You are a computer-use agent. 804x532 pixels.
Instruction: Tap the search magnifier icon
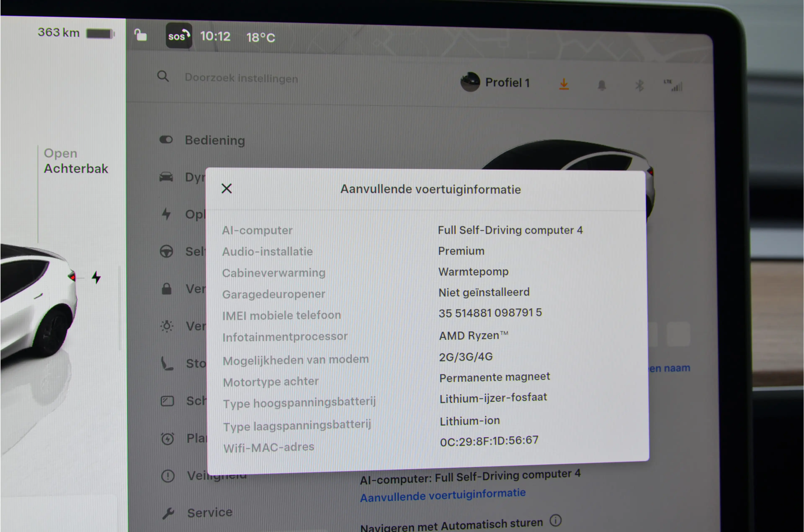(x=163, y=76)
